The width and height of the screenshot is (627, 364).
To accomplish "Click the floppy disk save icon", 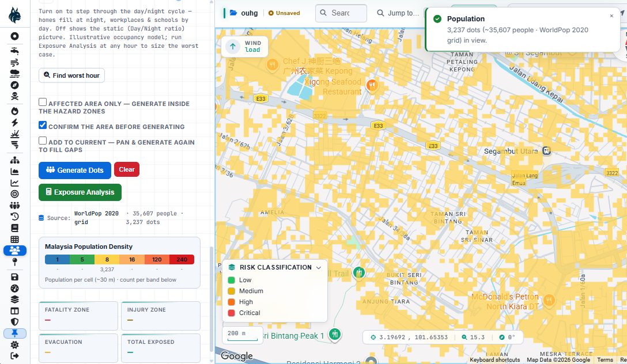I will click(x=15, y=277).
